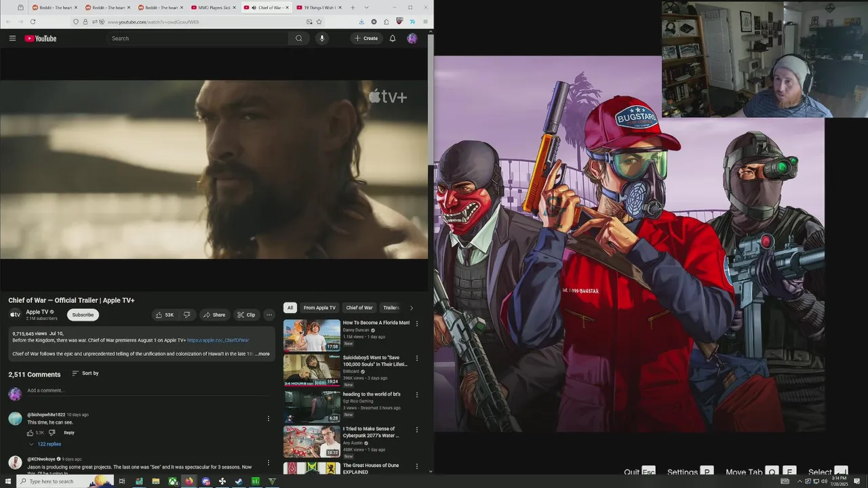The height and width of the screenshot is (488, 868).
Task: Go to the YouTube home logo
Action: (41, 39)
